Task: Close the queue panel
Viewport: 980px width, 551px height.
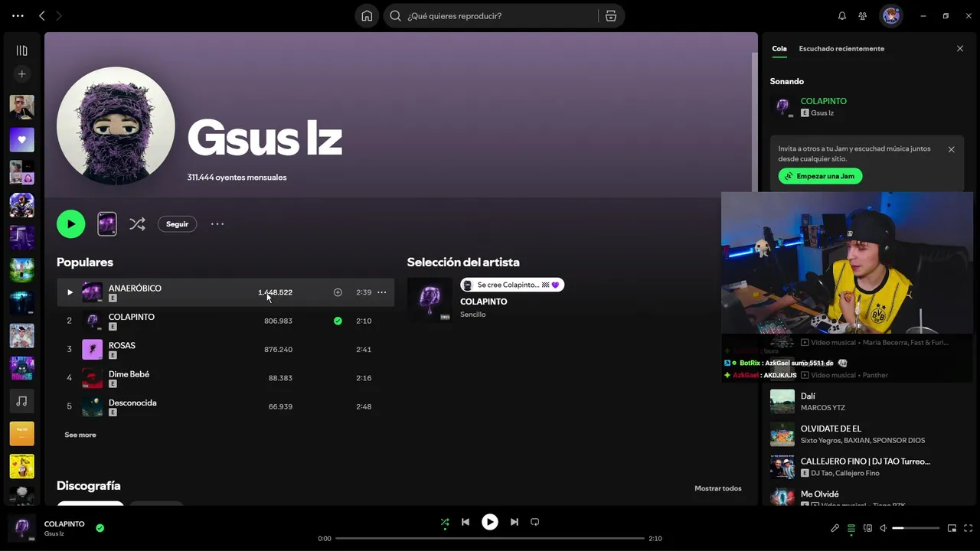Action: pyautogui.click(x=960, y=48)
